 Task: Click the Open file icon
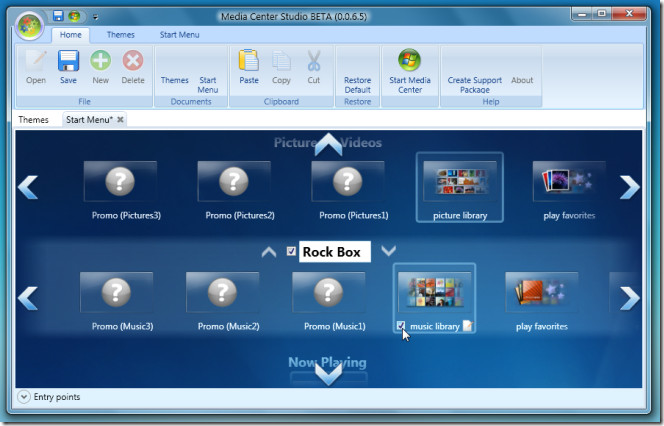36,60
